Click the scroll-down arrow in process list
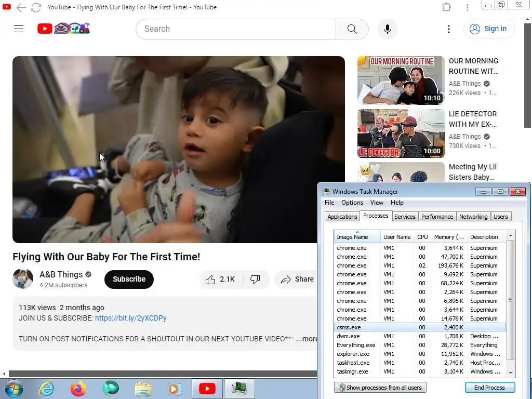 pyautogui.click(x=511, y=373)
